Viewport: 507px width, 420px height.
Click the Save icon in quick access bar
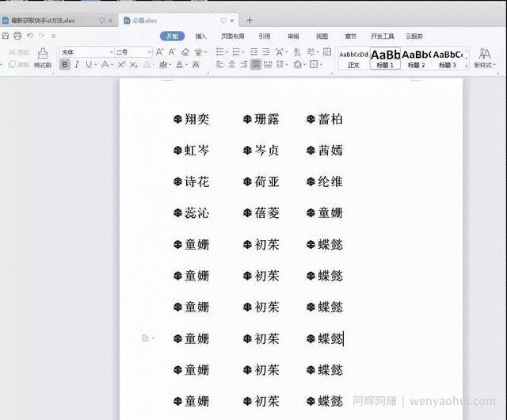point(6,36)
